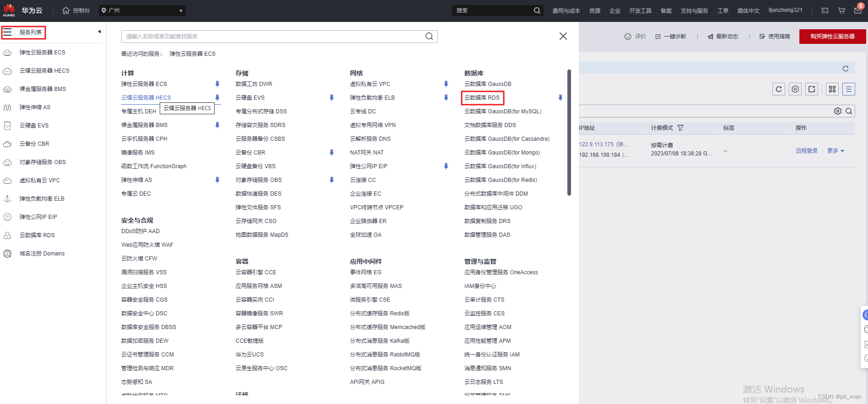
Task: Open the shopping cart icon
Action: pos(841,11)
